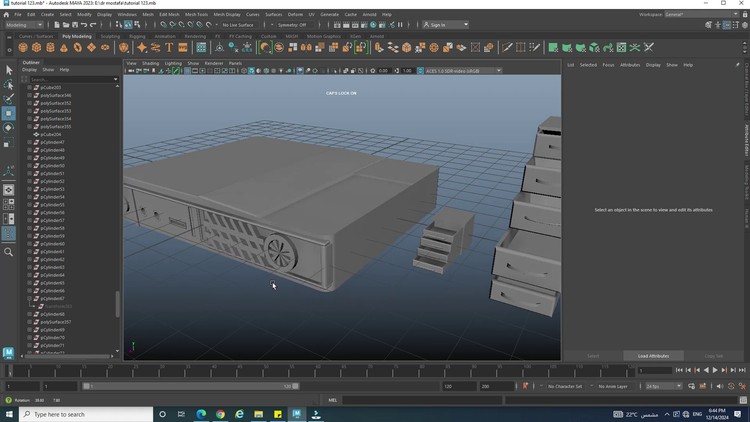Open the Modeling menu set dropdown

24,25
